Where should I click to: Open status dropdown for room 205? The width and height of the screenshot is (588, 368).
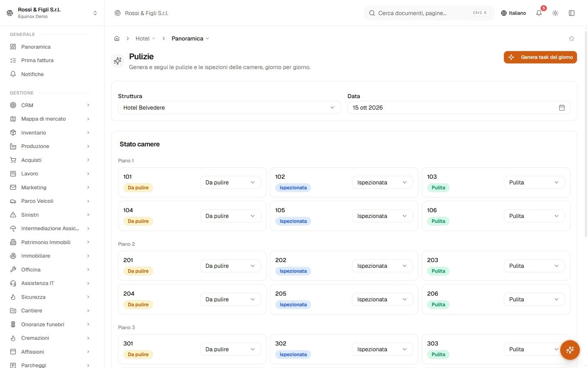pyautogui.click(x=382, y=299)
